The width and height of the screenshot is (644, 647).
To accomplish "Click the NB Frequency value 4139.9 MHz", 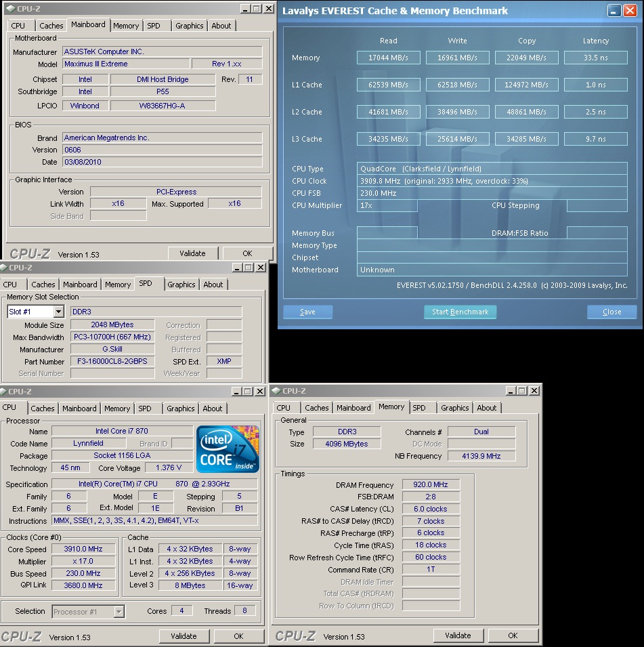I will click(x=481, y=456).
